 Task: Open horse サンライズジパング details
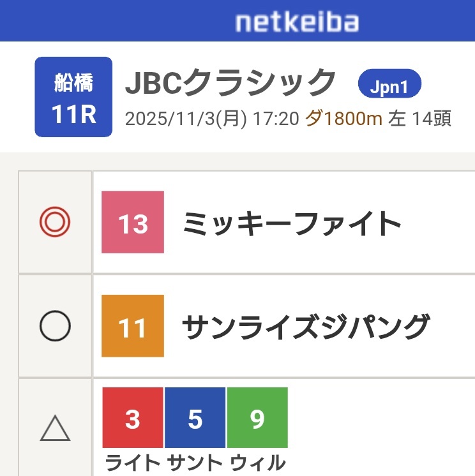pyautogui.click(x=306, y=327)
